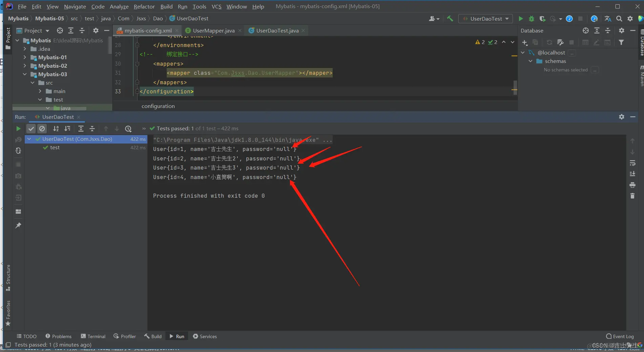Select the test result row
Screen dimensions: 644x352
tap(86, 148)
